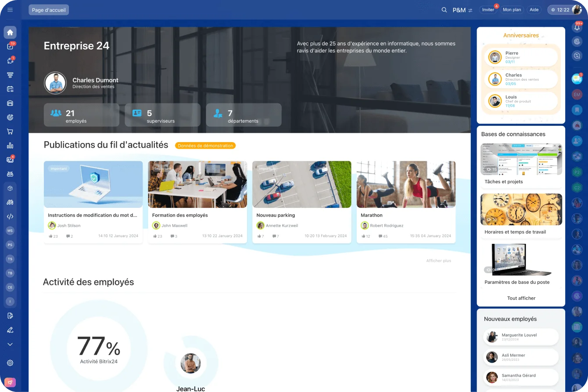
Task: Click the Tout afficher link
Action: pyautogui.click(x=521, y=298)
